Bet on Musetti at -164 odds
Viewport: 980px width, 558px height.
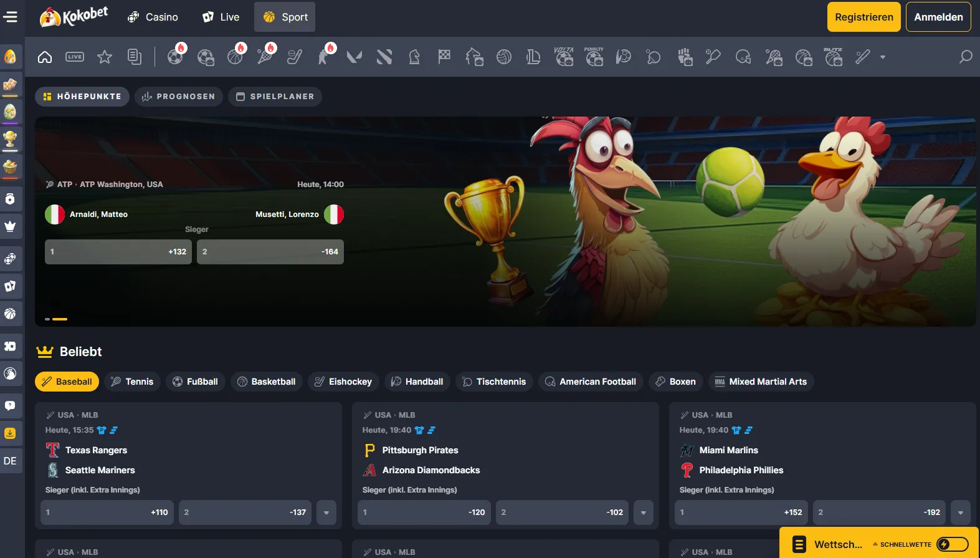(270, 252)
